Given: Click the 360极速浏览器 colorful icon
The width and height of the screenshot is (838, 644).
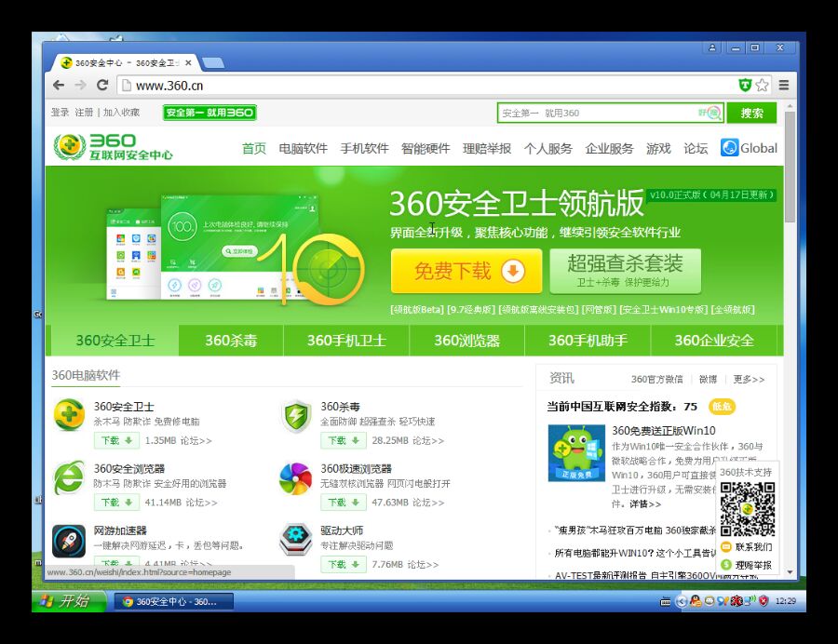Looking at the screenshot, I should 295,478.
